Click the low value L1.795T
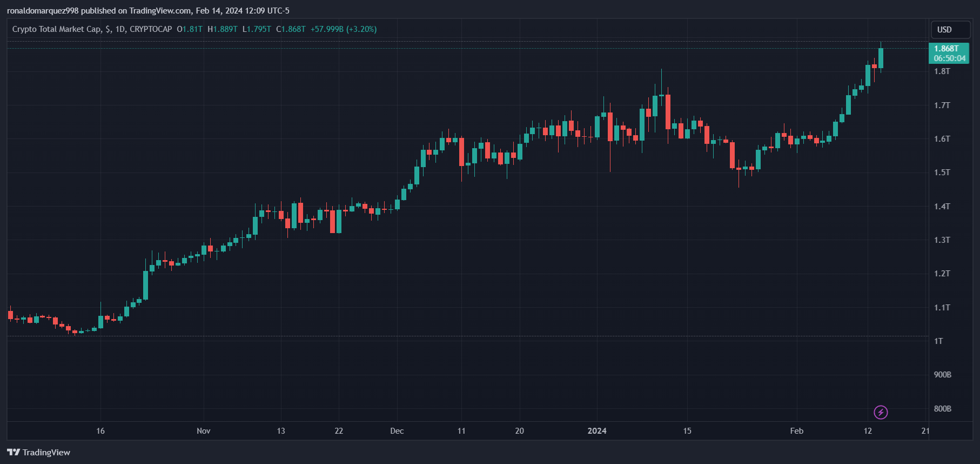 tap(257, 29)
